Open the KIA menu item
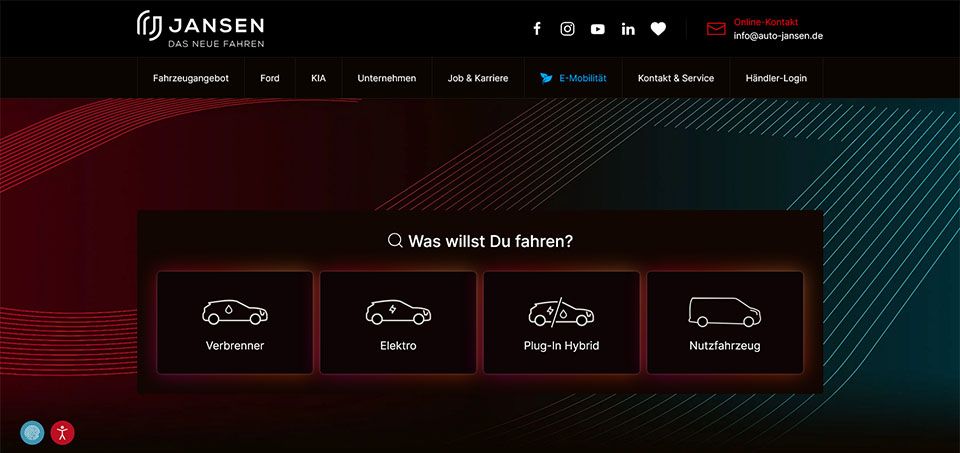This screenshot has width=960, height=453. 318,78
